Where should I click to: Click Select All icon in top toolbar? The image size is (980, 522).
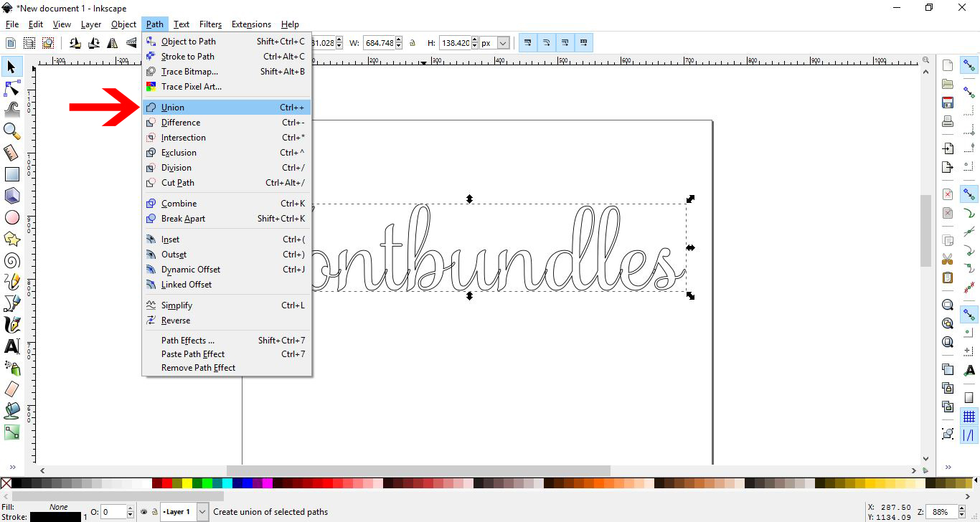click(11, 43)
